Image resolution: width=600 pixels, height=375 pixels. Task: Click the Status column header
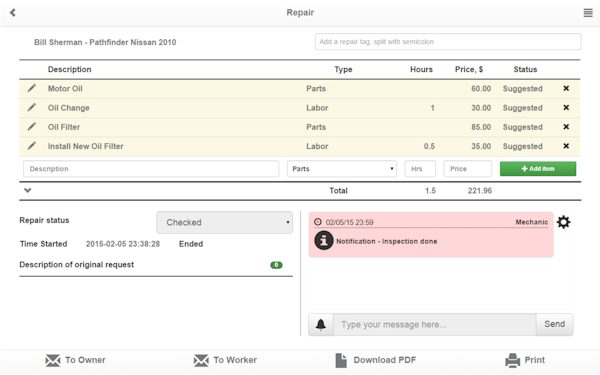(x=525, y=69)
